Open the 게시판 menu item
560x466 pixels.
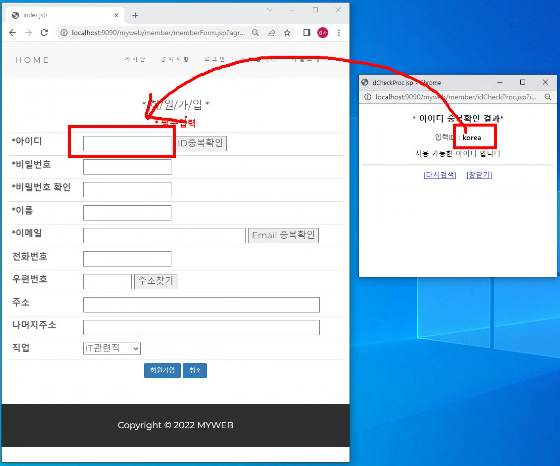pos(135,59)
